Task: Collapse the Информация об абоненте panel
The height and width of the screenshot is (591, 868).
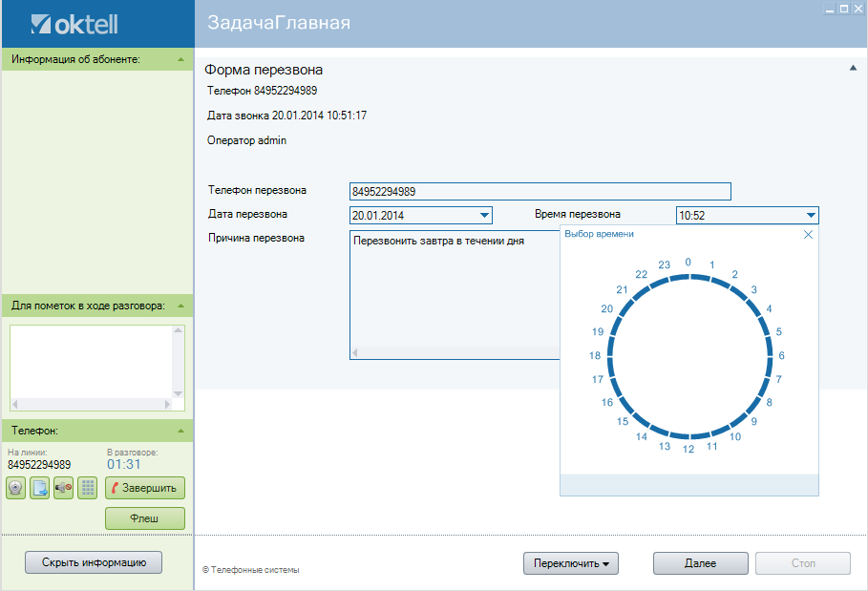Action: pos(180,59)
